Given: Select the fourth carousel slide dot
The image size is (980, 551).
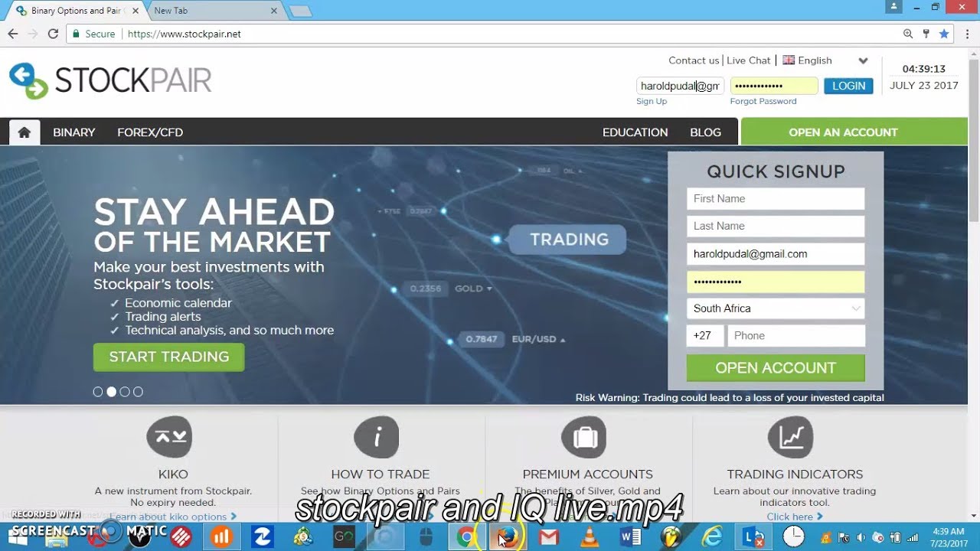Looking at the screenshot, I should 138,392.
